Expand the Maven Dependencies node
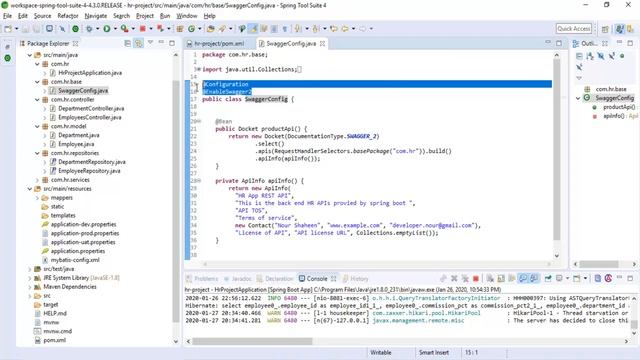 pyautogui.click(x=30, y=287)
